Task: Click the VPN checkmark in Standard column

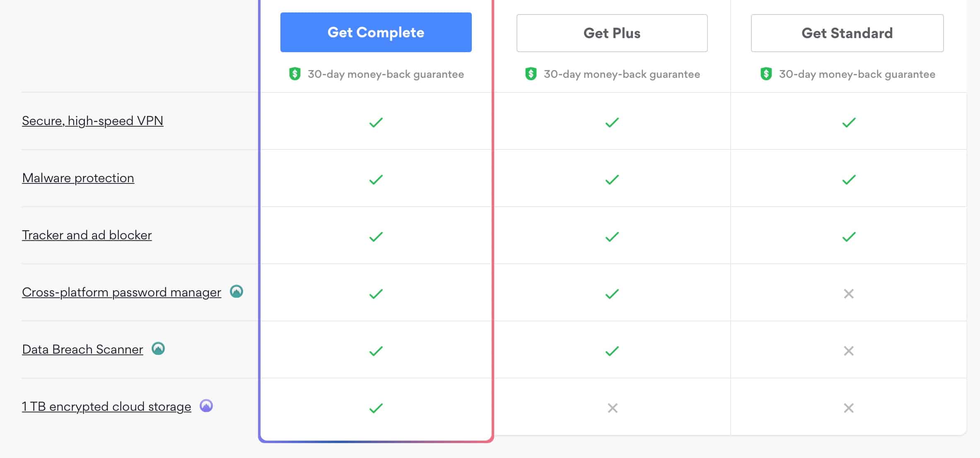Action: [849, 123]
